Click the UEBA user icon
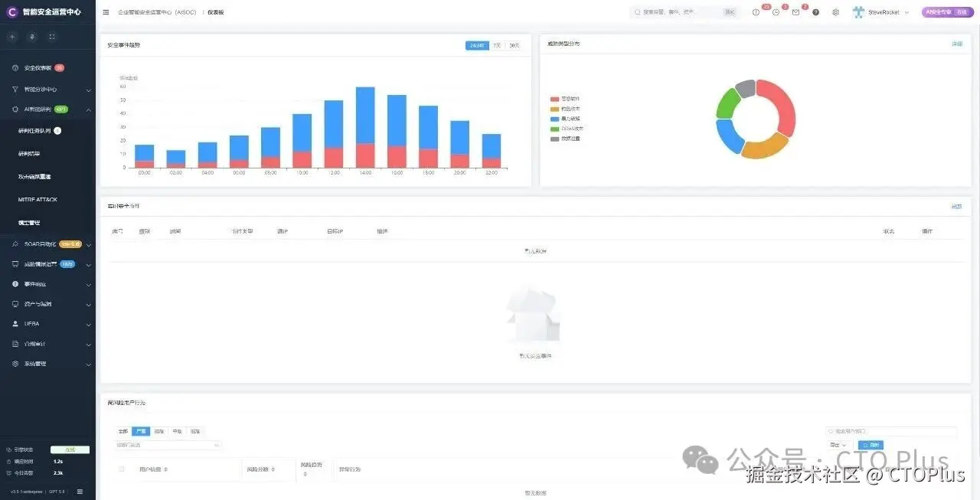This screenshot has height=500, width=980. [15, 324]
